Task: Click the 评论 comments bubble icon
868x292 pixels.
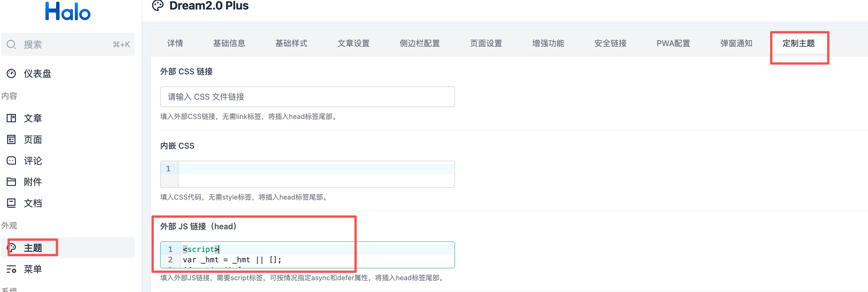Action: [12, 161]
